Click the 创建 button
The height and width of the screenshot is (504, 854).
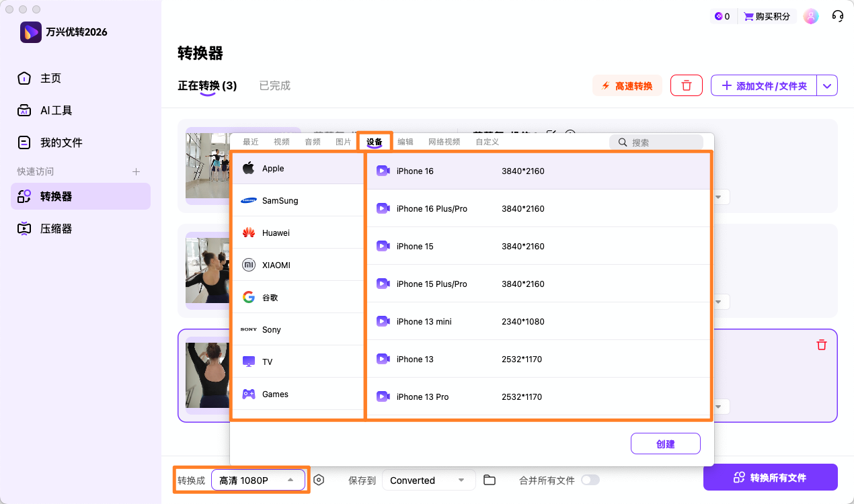(x=665, y=444)
